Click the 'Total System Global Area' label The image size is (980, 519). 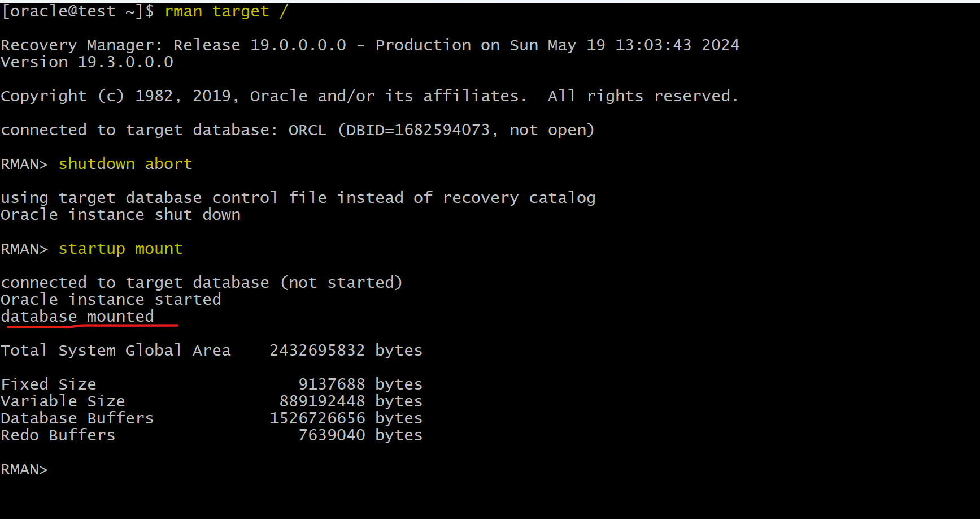[x=116, y=351]
